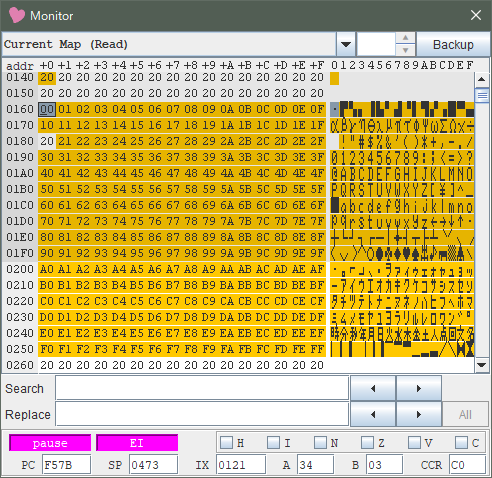Click the Replace next arrow button
The image size is (492, 478).
[419, 414]
